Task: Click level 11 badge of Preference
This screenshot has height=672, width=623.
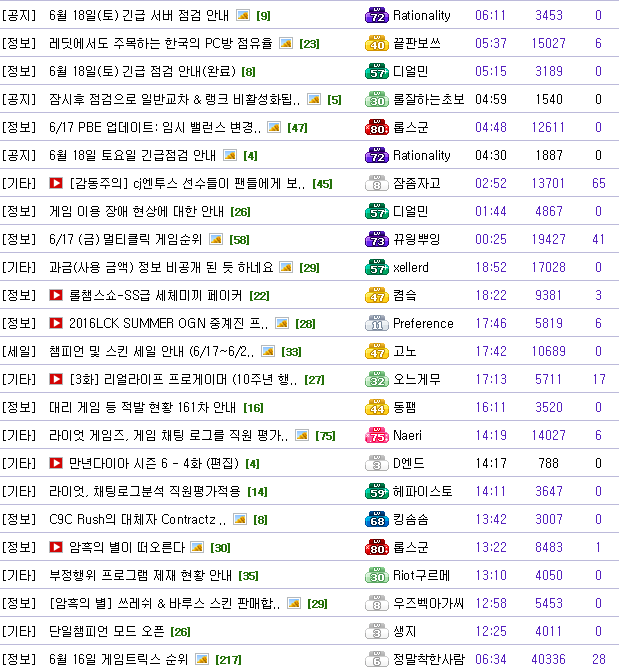Action: [x=377, y=324]
